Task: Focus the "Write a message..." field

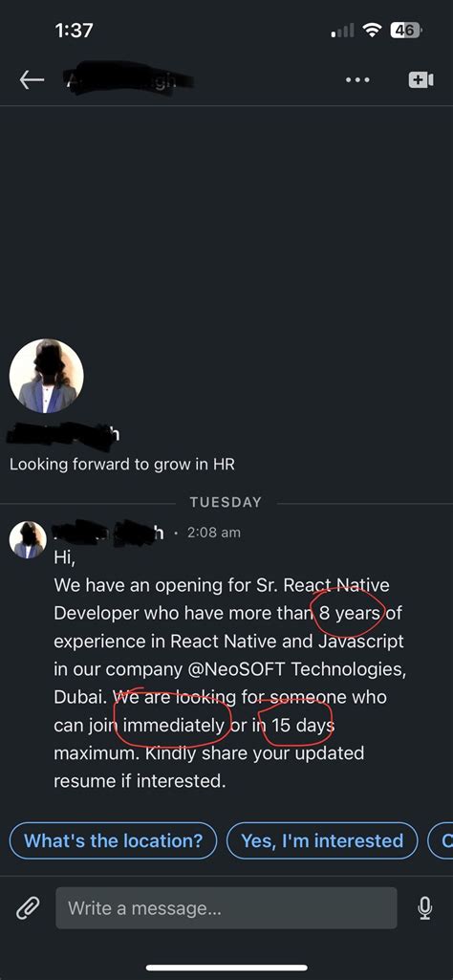Action: click(x=226, y=908)
